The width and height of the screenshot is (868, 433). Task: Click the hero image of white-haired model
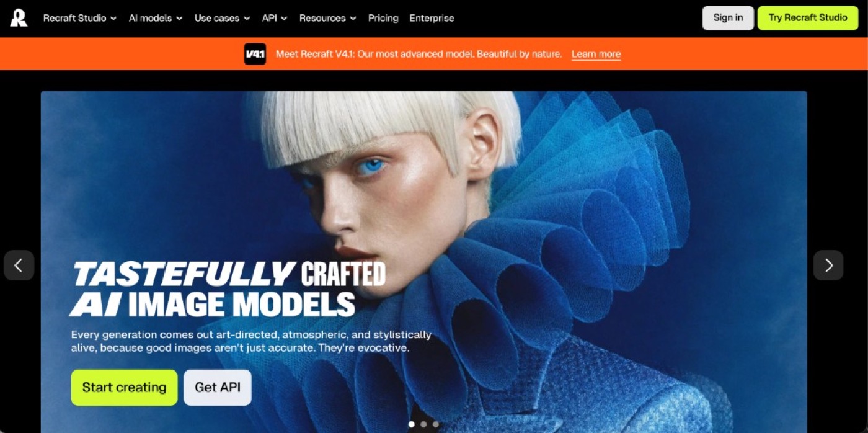(x=424, y=262)
